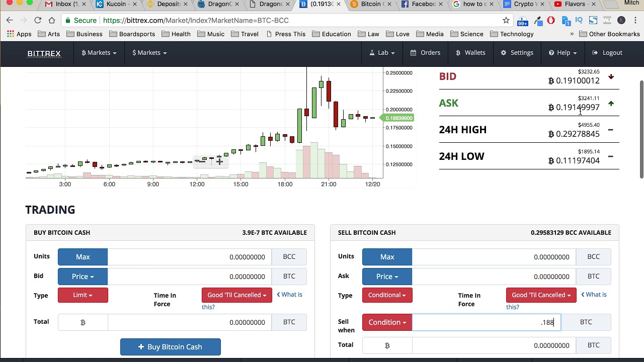This screenshot has height=362, width=644.
Task: Open the Ask Price dropdown in Sell panel
Action: pos(387,277)
